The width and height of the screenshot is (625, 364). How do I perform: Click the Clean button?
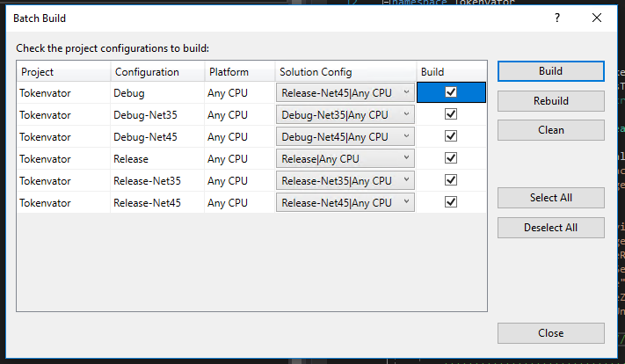pos(551,130)
